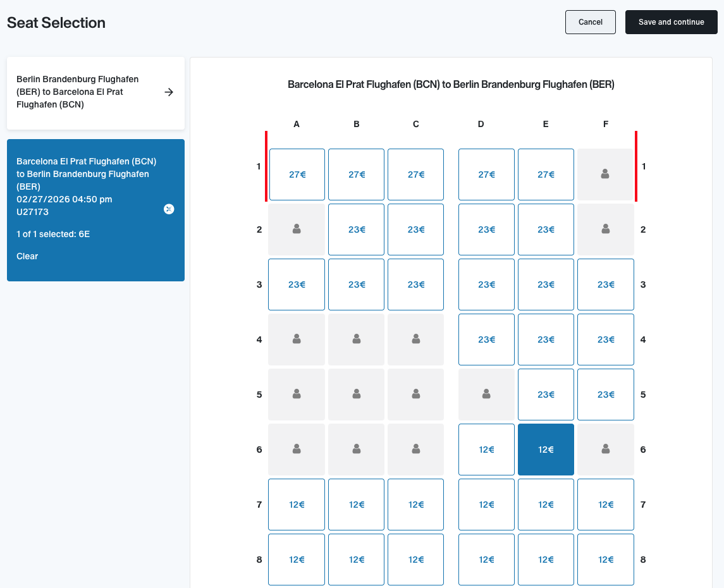Click occupied seat icon 4A
724x588 pixels.
pos(297,340)
